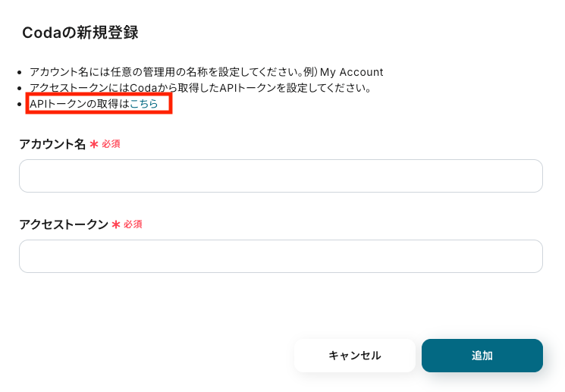Open the こちら link for API token
The image size is (565, 392).
pos(144,104)
